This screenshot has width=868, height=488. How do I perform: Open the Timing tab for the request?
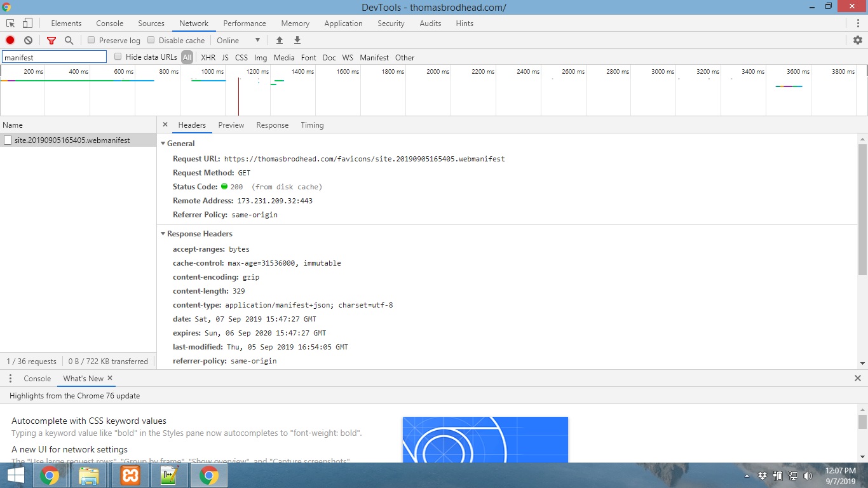point(312,125)
